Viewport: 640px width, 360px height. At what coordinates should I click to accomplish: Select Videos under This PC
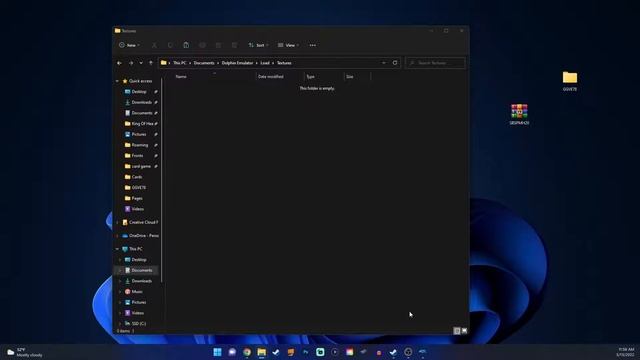(138, 313)
